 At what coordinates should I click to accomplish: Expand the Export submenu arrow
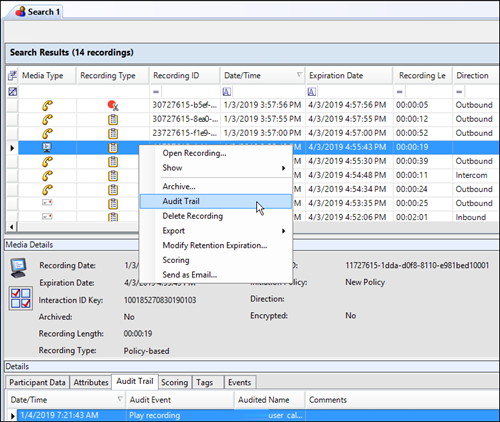pos(283,231)
